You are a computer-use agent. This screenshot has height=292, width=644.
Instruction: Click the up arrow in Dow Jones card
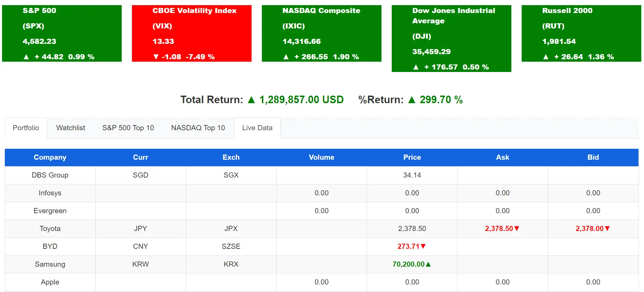pos(416,67)
